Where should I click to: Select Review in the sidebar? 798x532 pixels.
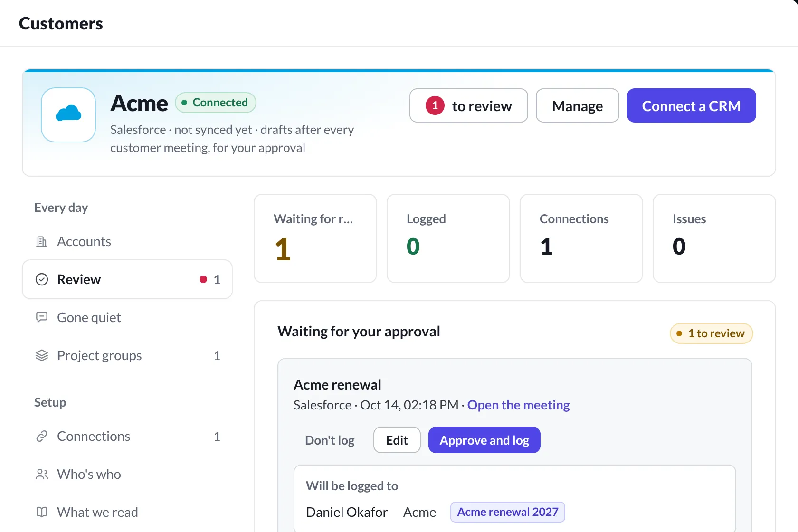click(x=127, y=279)
